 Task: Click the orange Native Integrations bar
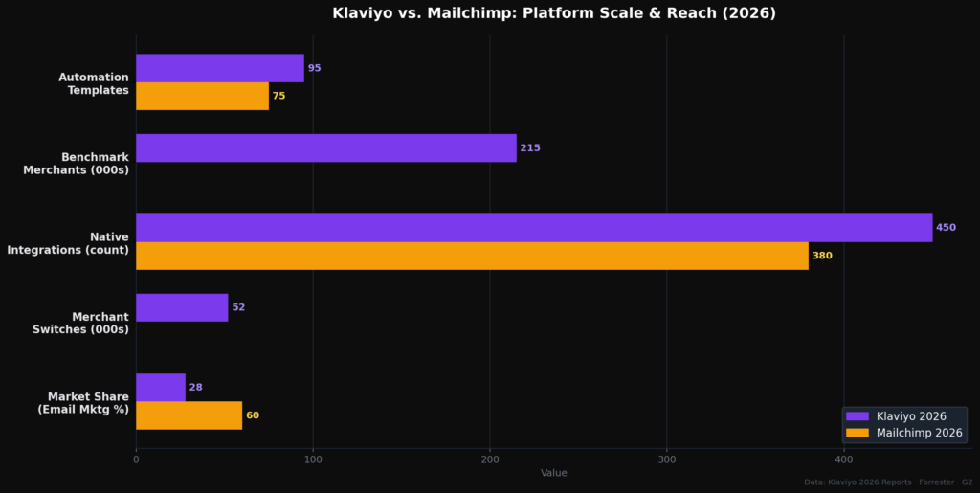click(473, 256)
